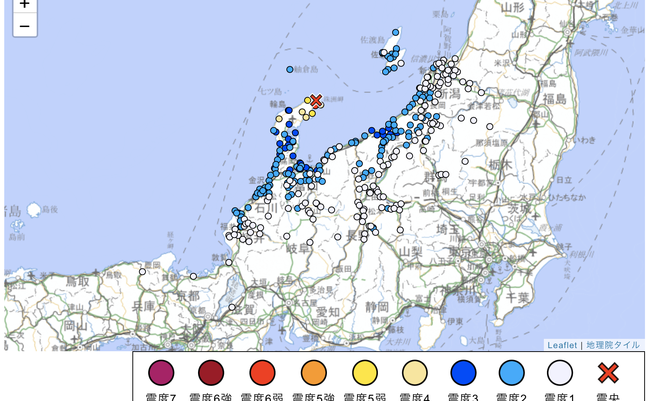Viewport: 650px width, 401px height.
Task: Open the 地理院タイル attribution link
Action: [x=613, y=344]
